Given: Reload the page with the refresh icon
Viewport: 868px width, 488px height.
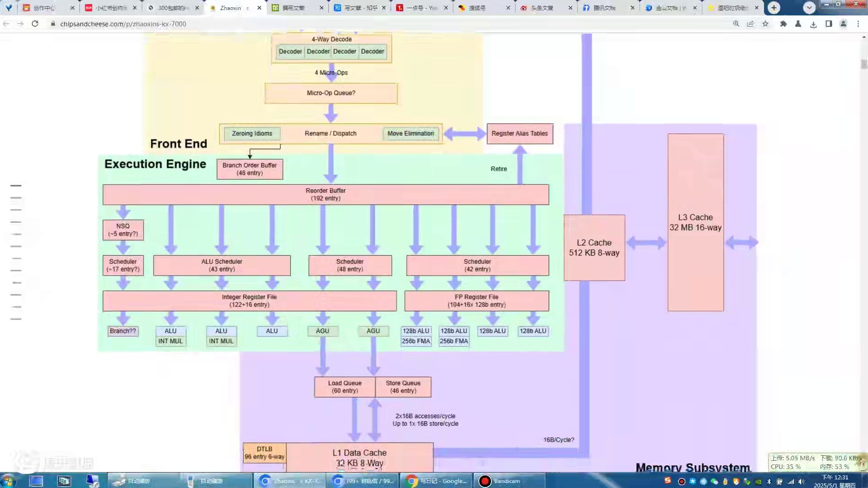Looking at the screenshot, I should (35, 24).
